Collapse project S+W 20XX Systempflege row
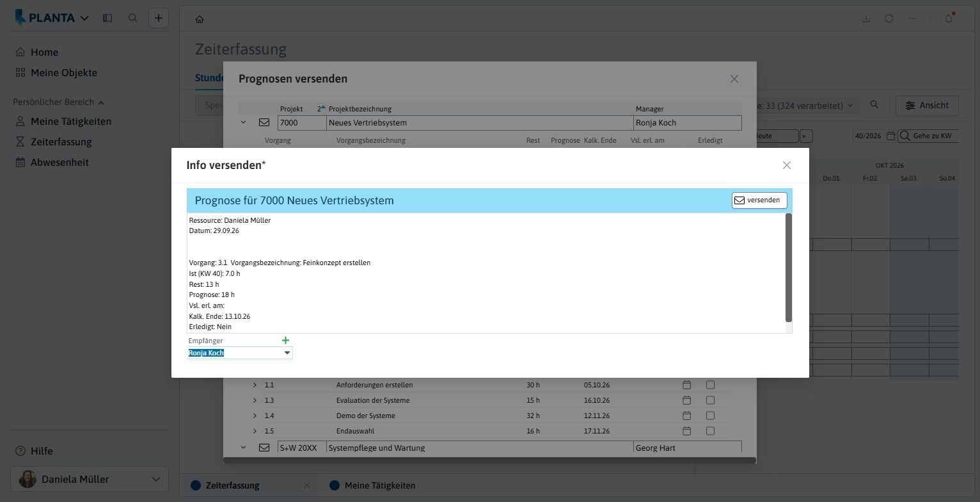Screen dimensions: 980x502 tap(243, 448)
